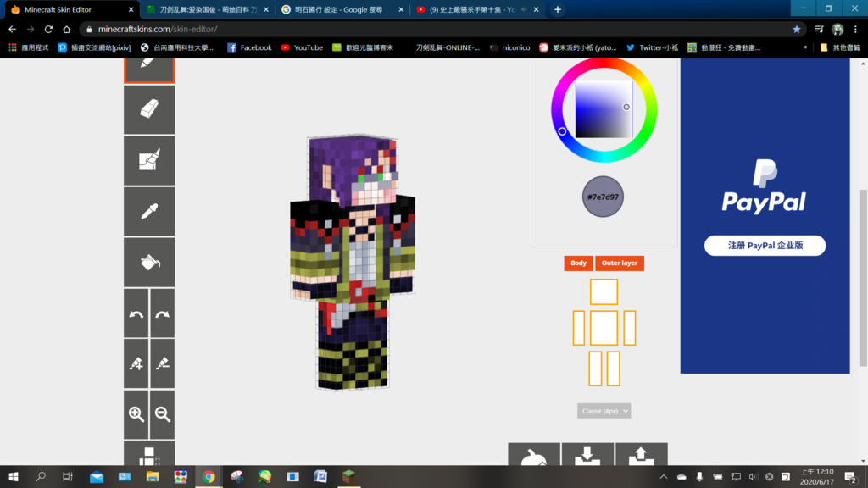Open File Explorer from taskbar
Image resolution: width=868 pixels, height=488 pixels.
coord(153,476)
